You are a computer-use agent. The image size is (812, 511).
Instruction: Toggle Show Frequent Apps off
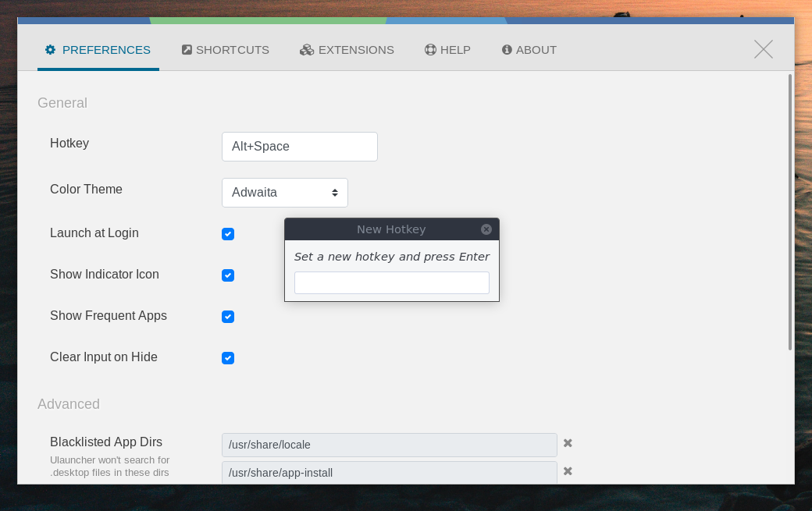point(227,317)
